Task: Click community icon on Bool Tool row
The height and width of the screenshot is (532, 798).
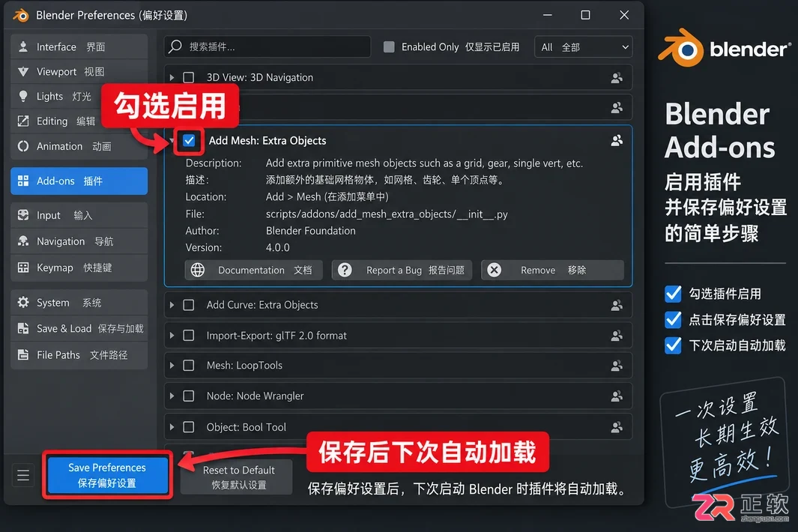Action: 617,427
